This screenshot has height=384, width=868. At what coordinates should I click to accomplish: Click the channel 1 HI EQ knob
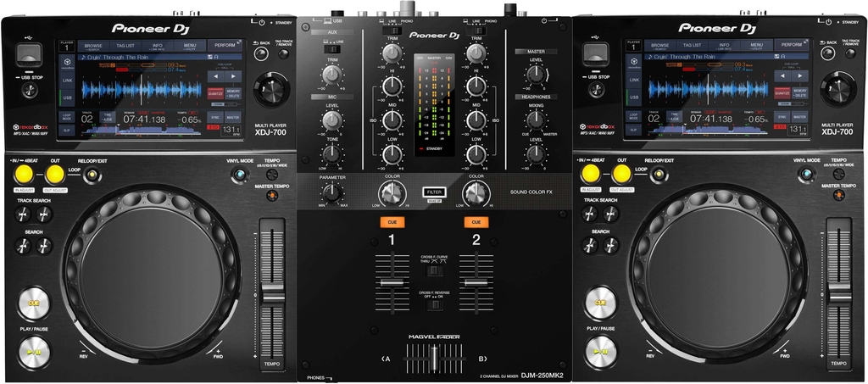(x=392, y=86)
